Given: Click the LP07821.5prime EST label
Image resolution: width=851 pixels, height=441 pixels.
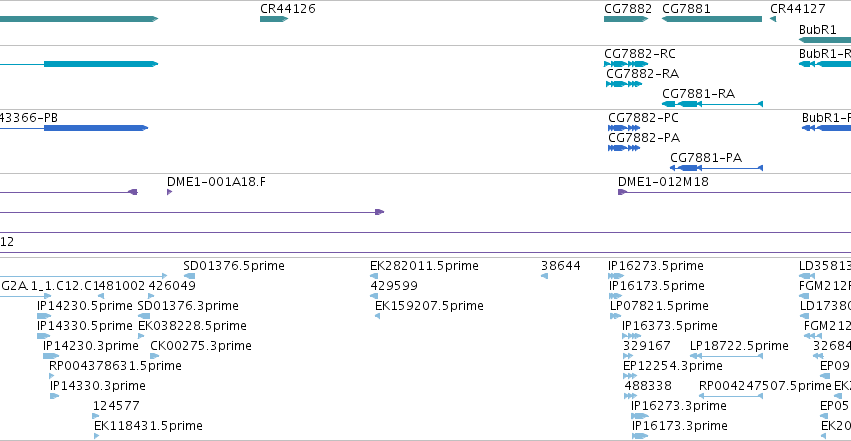Looking at the screenshot, I should 659,306.
